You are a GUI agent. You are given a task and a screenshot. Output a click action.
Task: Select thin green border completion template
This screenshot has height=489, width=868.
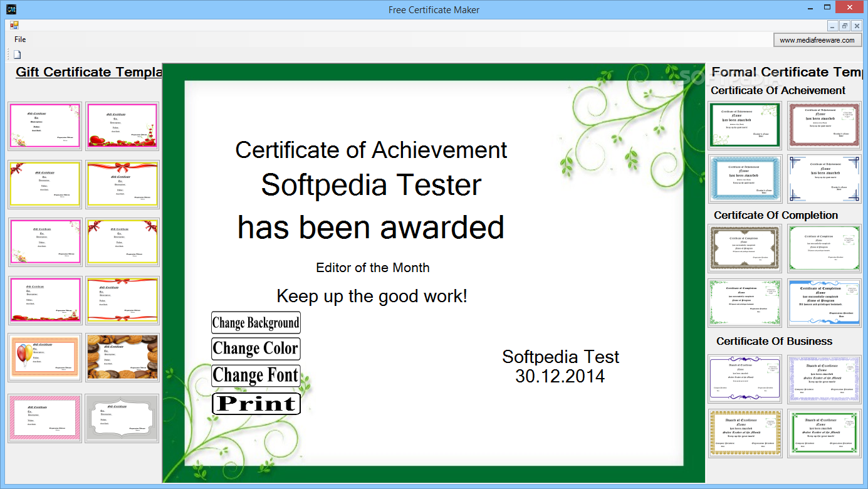824,249
